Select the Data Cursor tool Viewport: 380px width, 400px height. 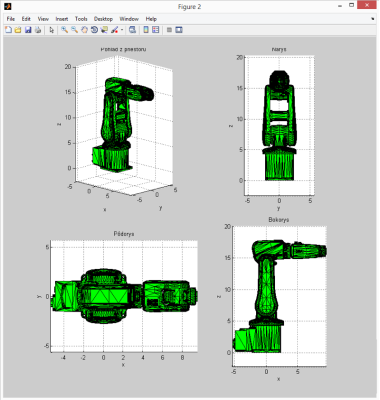[x=104, y=30]
